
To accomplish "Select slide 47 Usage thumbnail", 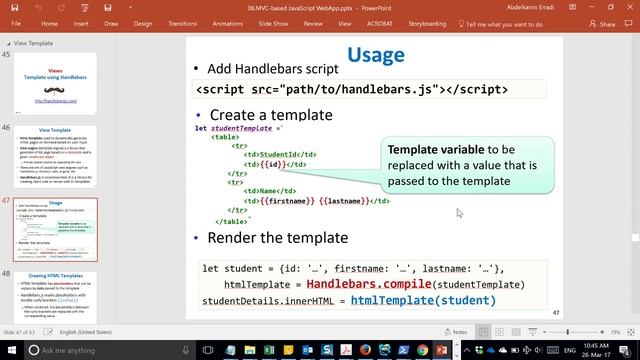I will [x=56, y=230].
